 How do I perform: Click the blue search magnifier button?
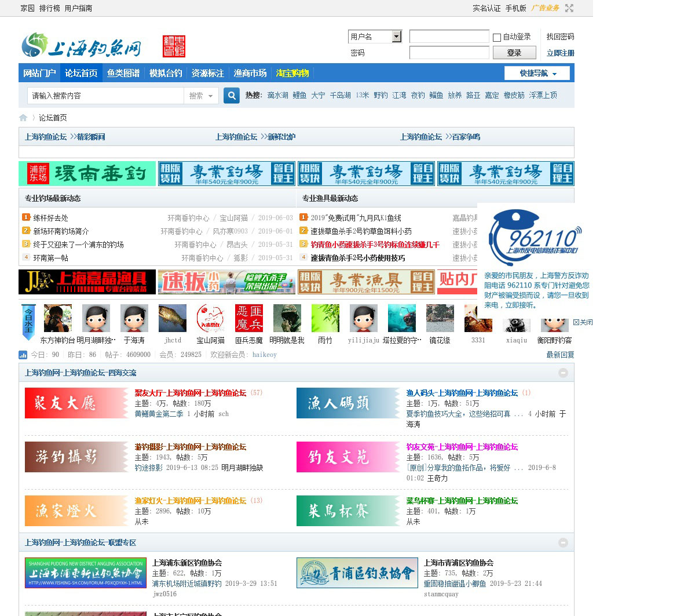coord(232,96)
